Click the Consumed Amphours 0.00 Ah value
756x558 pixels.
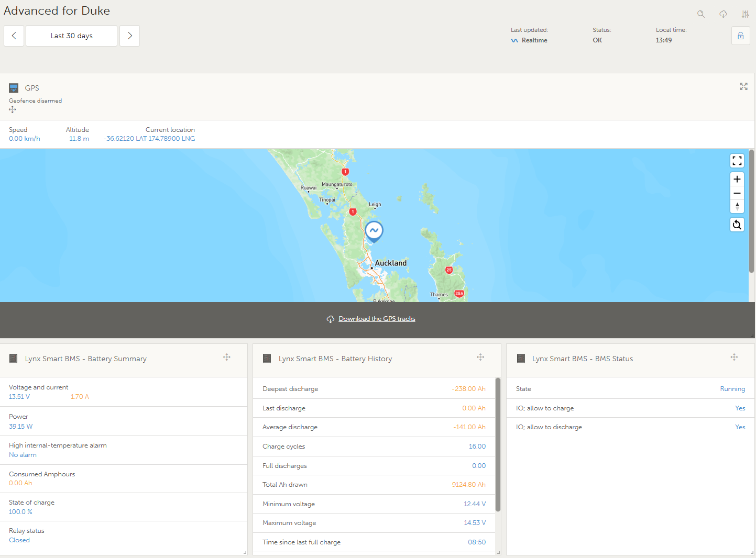coord(20,483)
